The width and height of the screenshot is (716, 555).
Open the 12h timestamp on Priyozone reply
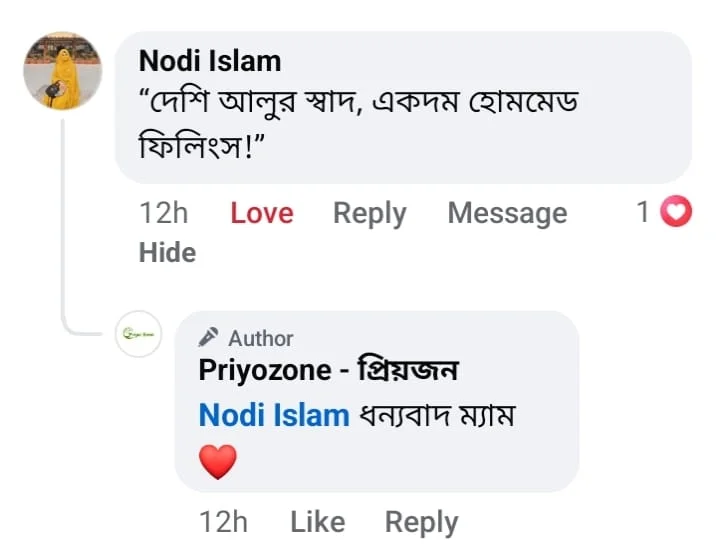(x=224, y=522)
